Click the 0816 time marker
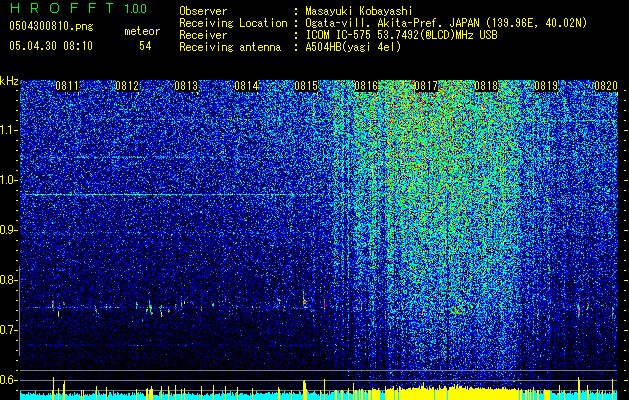Image resolution: width=629 pixels, height=400 pixels. (366, 86)
